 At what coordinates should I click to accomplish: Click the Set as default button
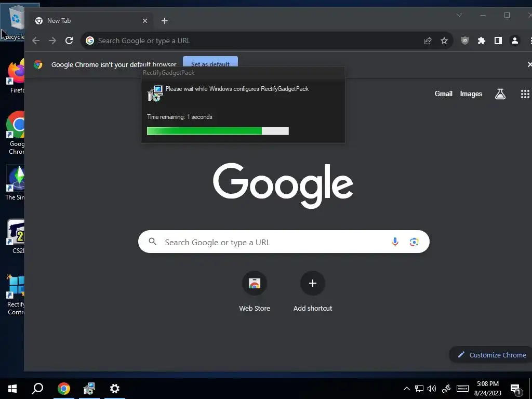click(x=210, y=61)
